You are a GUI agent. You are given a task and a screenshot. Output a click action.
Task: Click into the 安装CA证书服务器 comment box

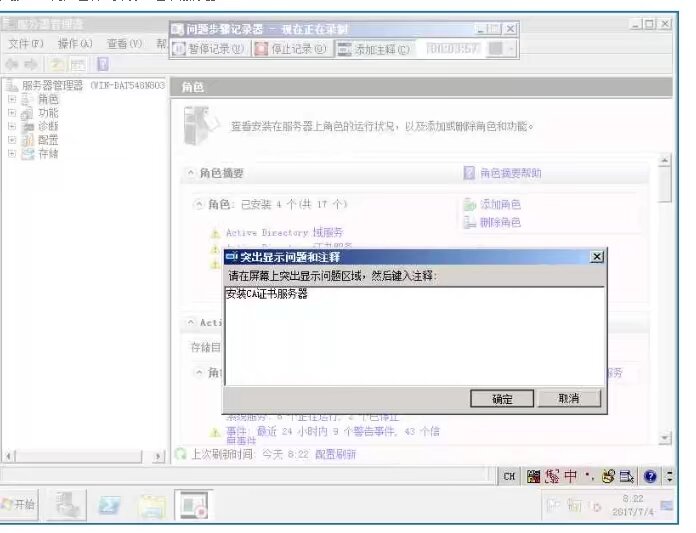tap(415, 336)
